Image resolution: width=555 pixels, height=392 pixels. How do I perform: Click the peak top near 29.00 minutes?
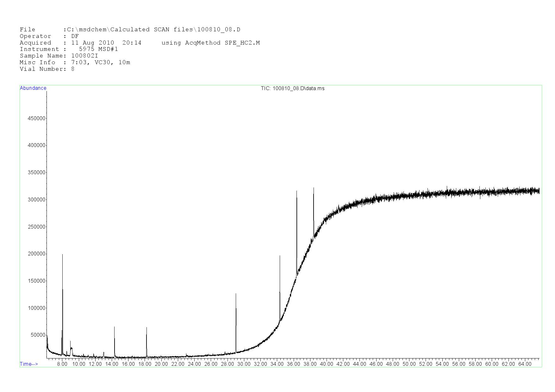click(x=236, y=295)
